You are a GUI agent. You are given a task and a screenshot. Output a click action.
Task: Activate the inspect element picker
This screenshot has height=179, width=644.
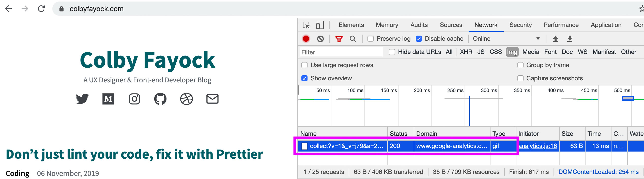tap(306, 25)
